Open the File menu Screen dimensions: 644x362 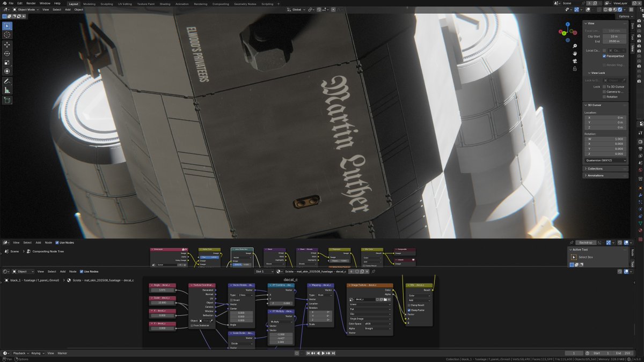(x=11, y=3)
